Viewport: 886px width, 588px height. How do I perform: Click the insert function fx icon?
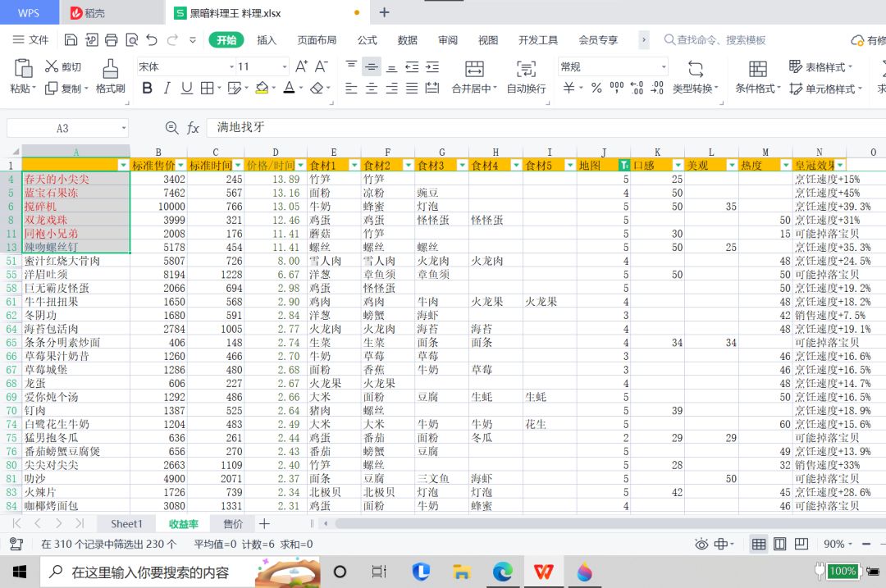(x=194, y=128)
